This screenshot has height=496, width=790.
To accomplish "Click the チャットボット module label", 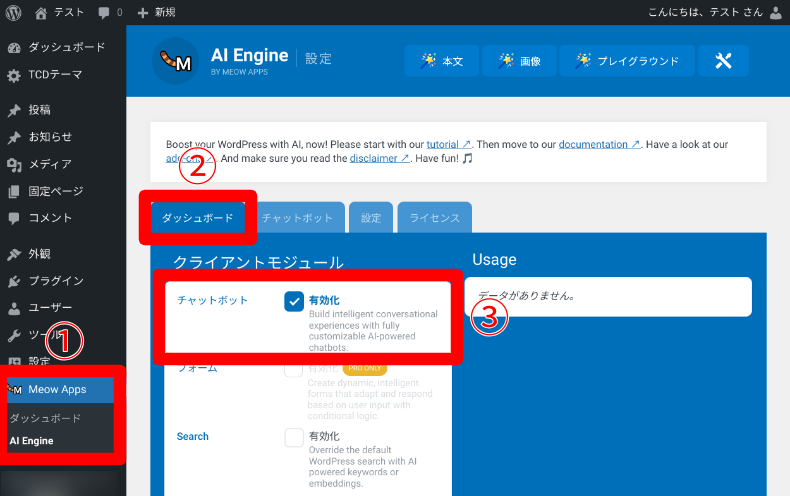I will pyautogui.click(x=212, y=300).
